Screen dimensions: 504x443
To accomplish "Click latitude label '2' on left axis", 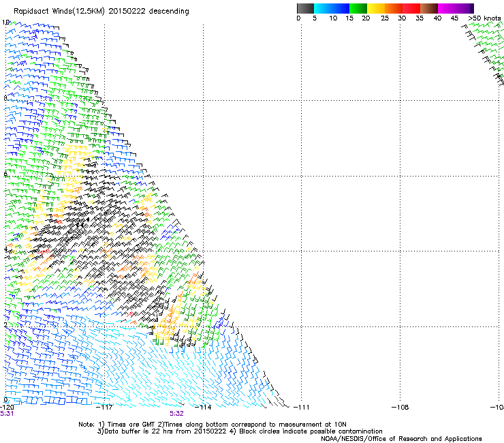I will (5, 324).
